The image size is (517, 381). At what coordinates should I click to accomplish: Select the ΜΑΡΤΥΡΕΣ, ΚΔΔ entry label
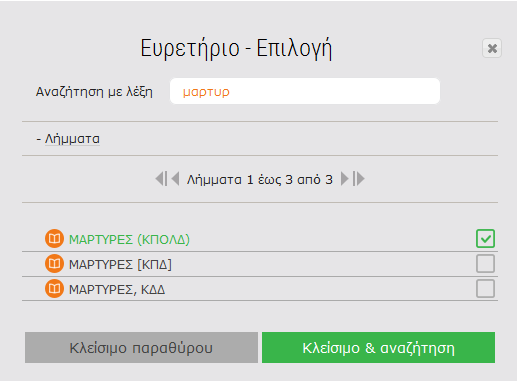click(x=117, y=289)
